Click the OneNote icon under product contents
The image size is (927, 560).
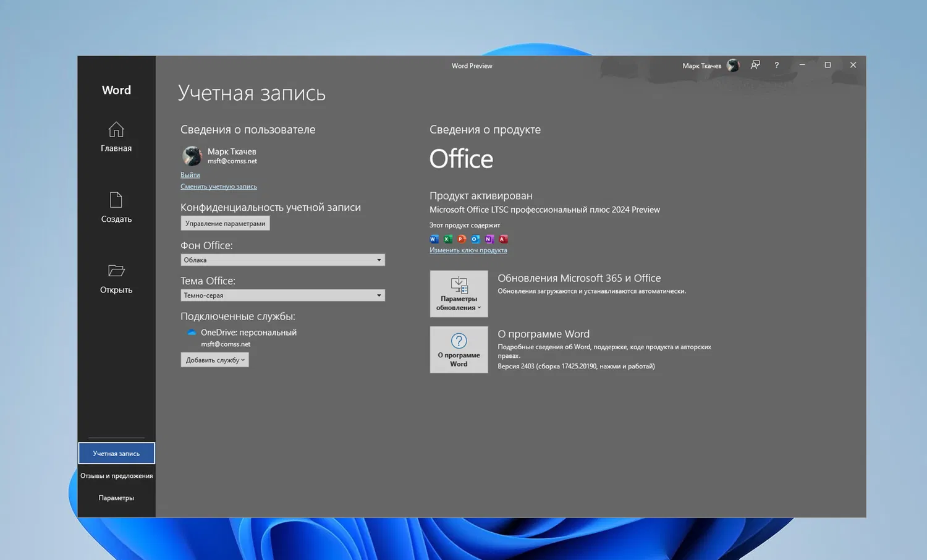pos(489,239)
